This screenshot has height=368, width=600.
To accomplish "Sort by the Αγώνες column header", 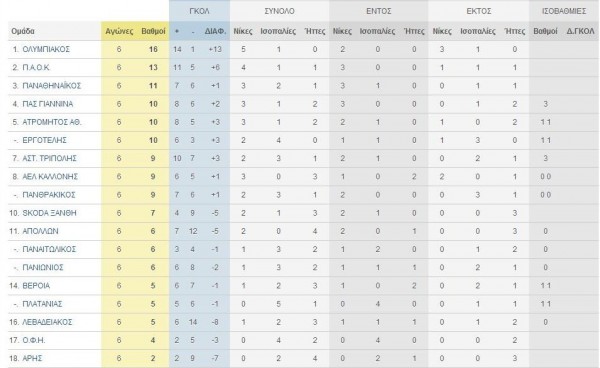I will pos(119,31).
